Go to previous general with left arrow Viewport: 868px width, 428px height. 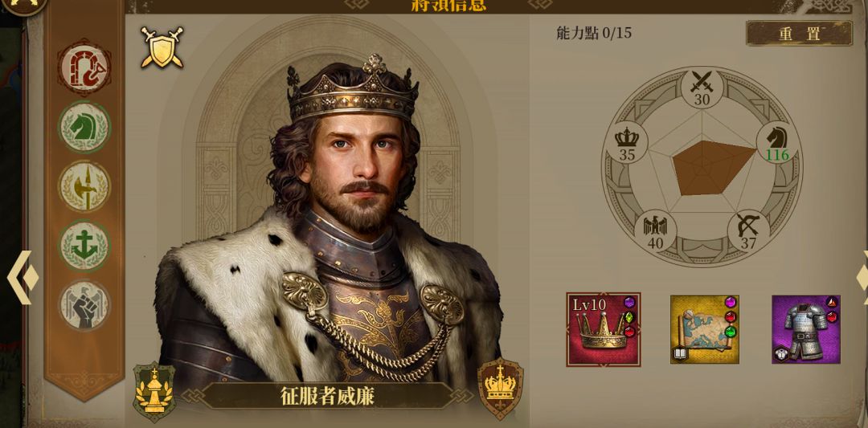pos(22,277)
